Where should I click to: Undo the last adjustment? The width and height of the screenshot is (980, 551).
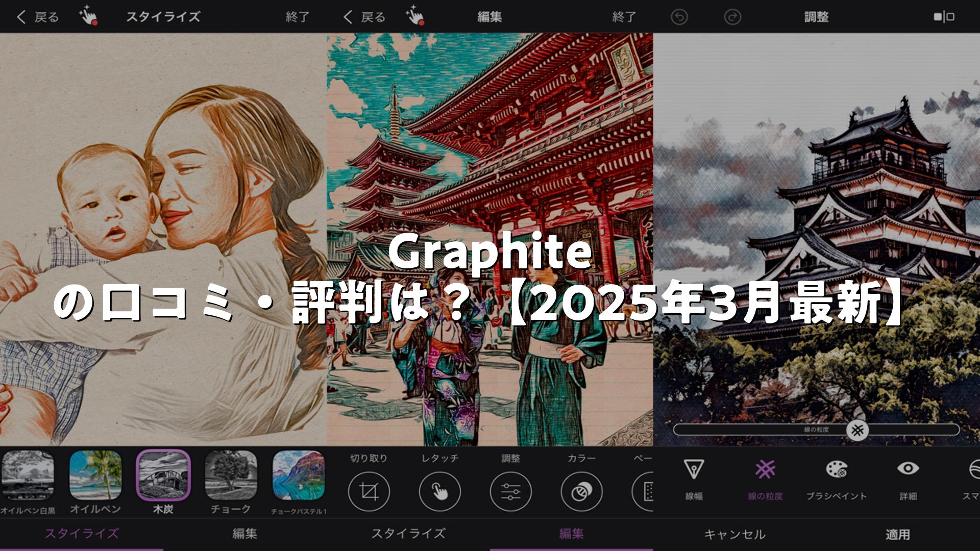pos(679,17)
